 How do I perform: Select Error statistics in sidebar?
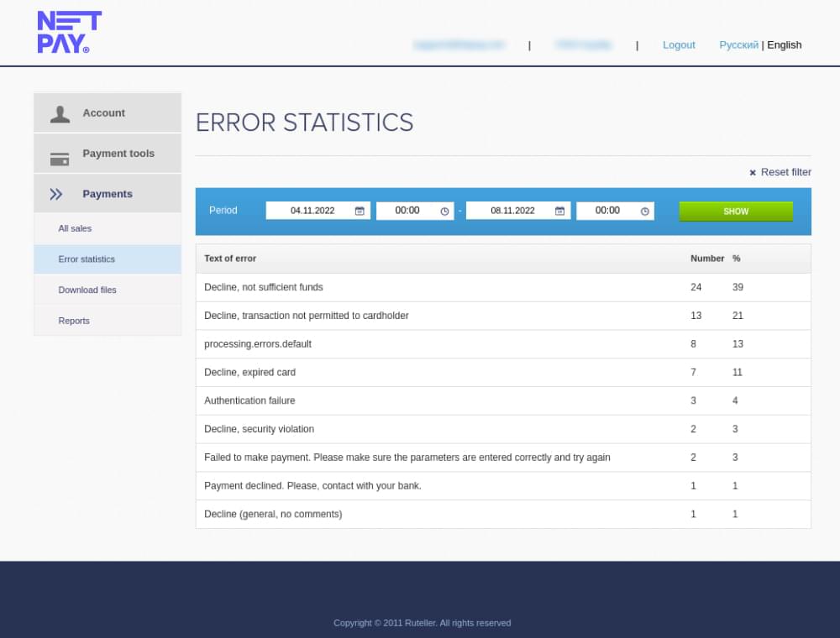[87, 259]
